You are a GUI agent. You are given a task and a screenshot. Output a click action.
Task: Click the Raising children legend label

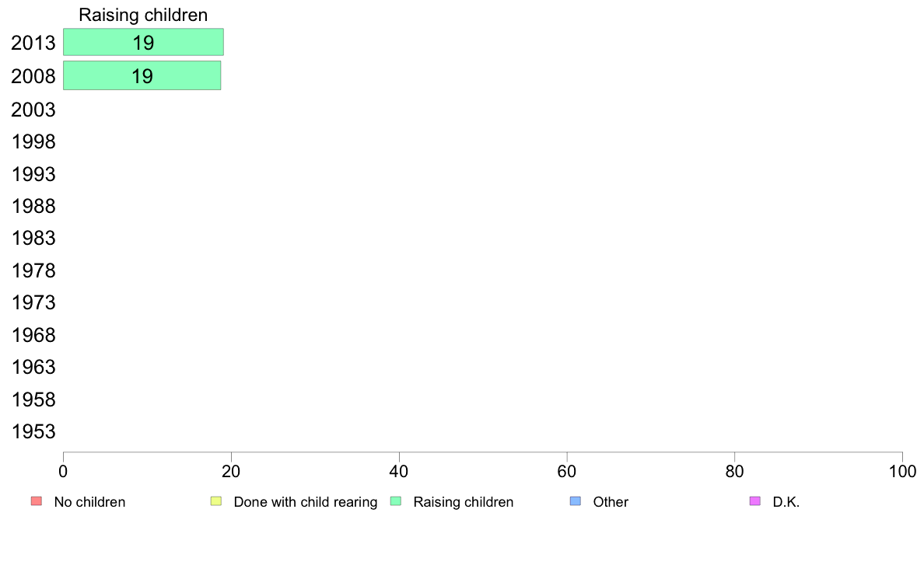pyautogui.click(x=464, y=502)
